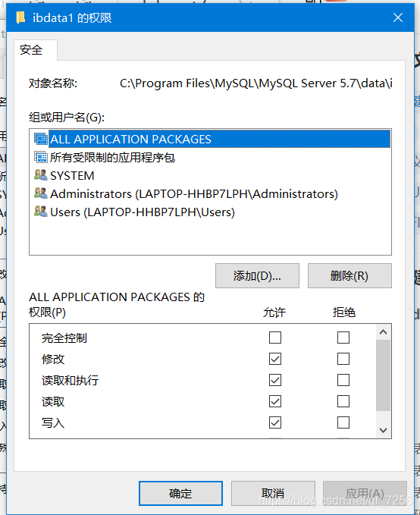Viewport: 420px width, 515px height.
Task: Enable the 完全控制 allow checkbox
Action: coord(275,338)
